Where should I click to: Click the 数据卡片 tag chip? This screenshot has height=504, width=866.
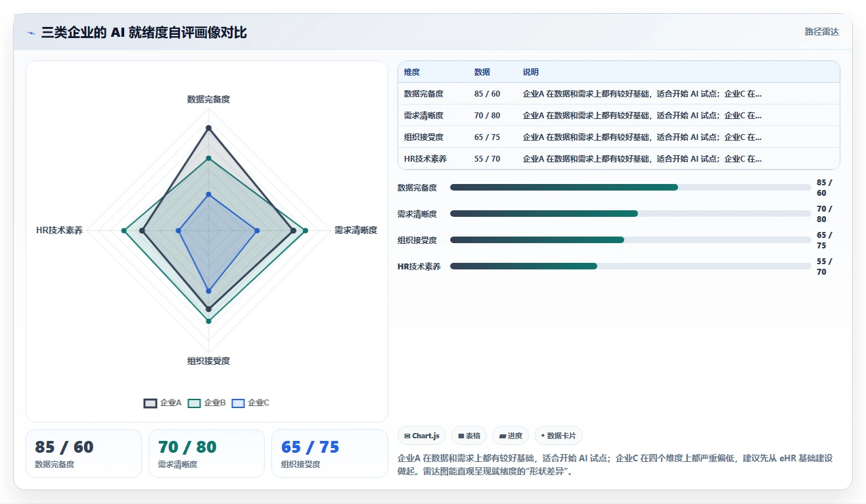pyautogui.click(x=558, y=436)
